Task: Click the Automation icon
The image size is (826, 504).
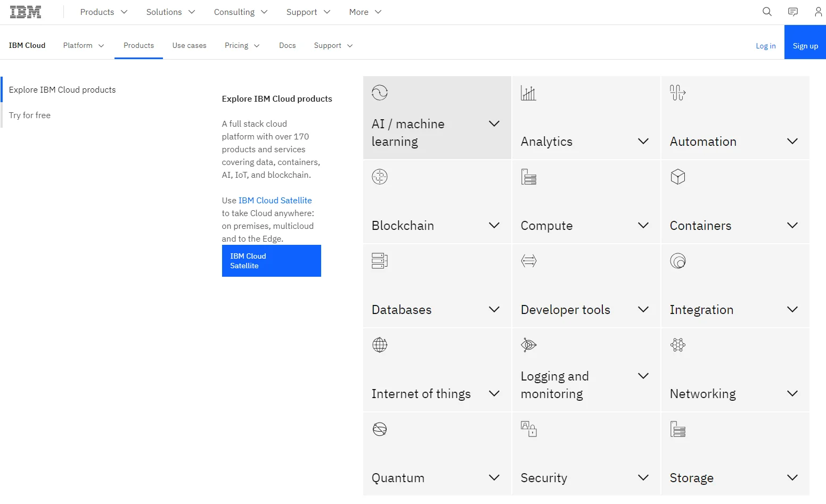Action: pos(678,93)
